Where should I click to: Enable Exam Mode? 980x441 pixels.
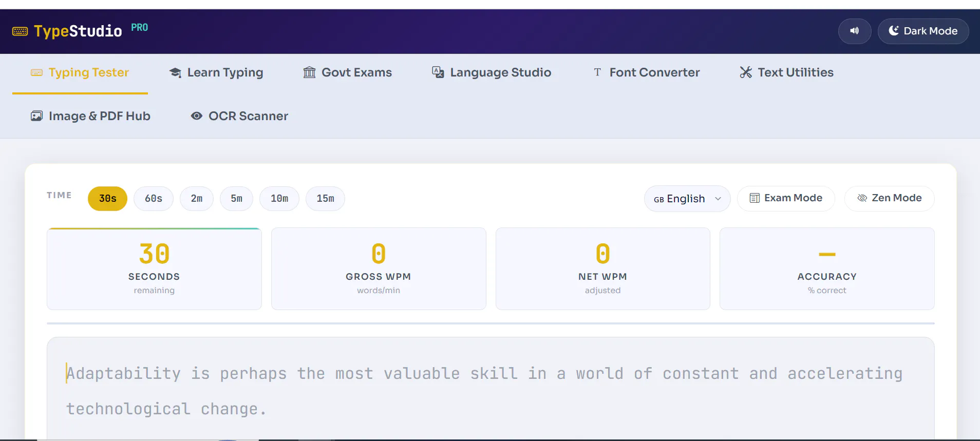coord(786,198)
